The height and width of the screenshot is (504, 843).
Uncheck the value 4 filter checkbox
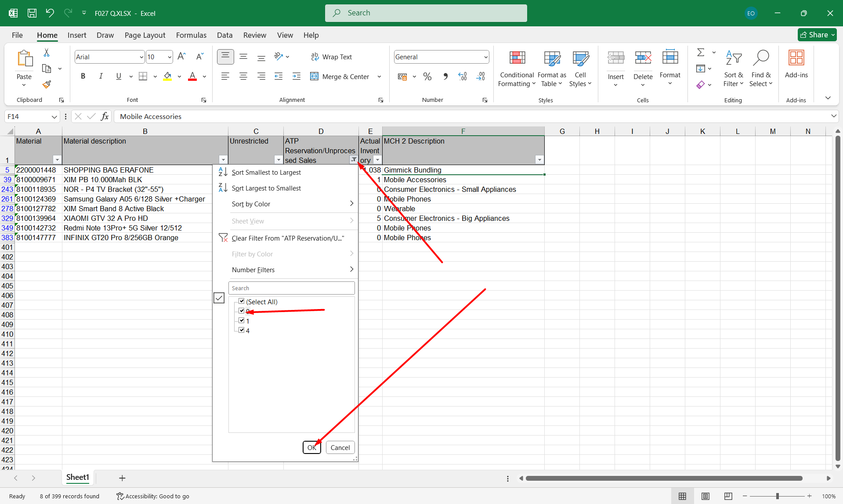(242, 330)
